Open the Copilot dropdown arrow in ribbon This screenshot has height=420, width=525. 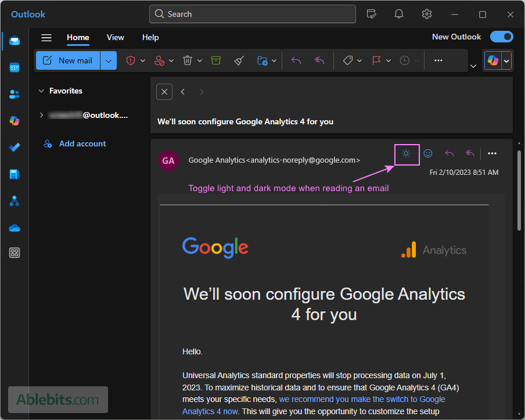tap(506, 60)
